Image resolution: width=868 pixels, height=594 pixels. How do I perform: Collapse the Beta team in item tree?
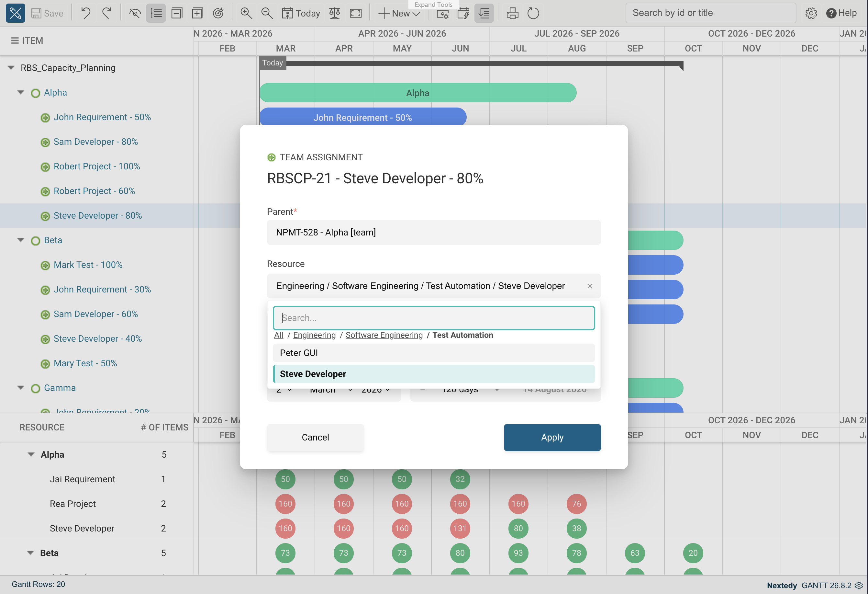click(21, 240)
